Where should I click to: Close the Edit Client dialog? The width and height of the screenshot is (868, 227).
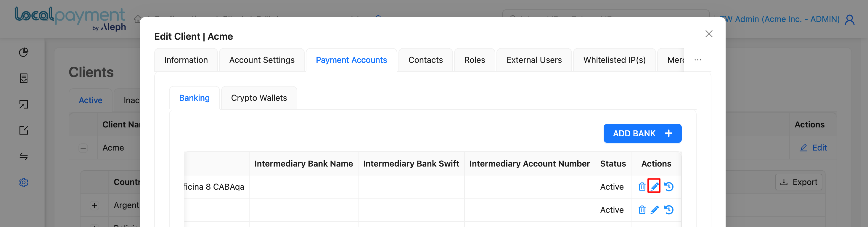tap(709, 34)
